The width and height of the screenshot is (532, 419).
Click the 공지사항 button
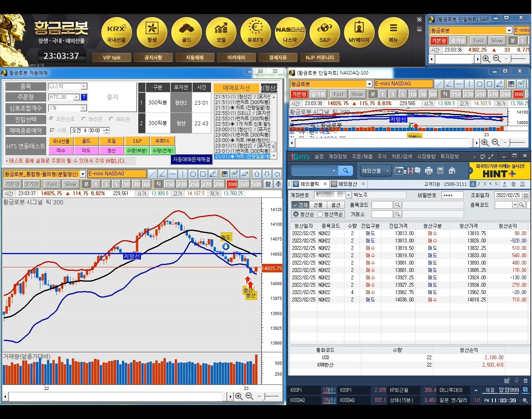pos(153,57)
